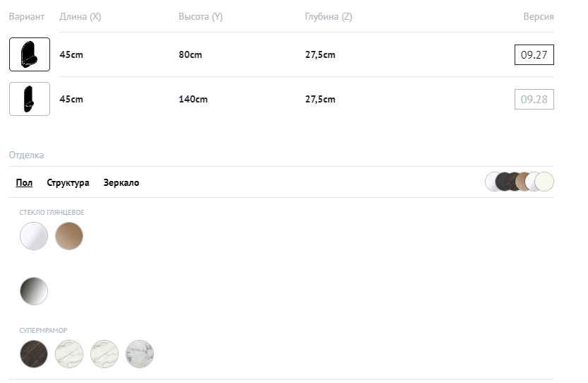Pick bronze glass swatch under Стекло глянцевое

point(69,236)
